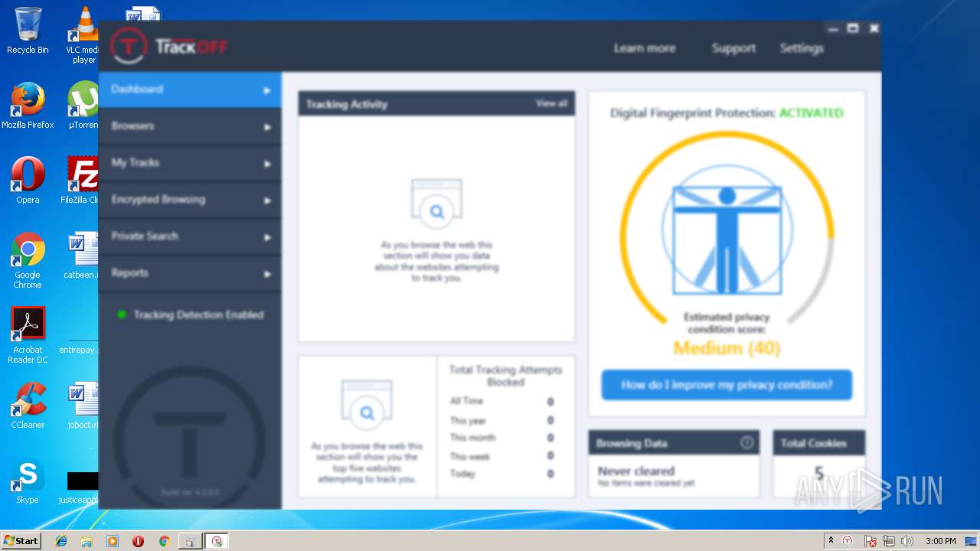Click the TrackOFF logo icon

(x=129, y=46)
